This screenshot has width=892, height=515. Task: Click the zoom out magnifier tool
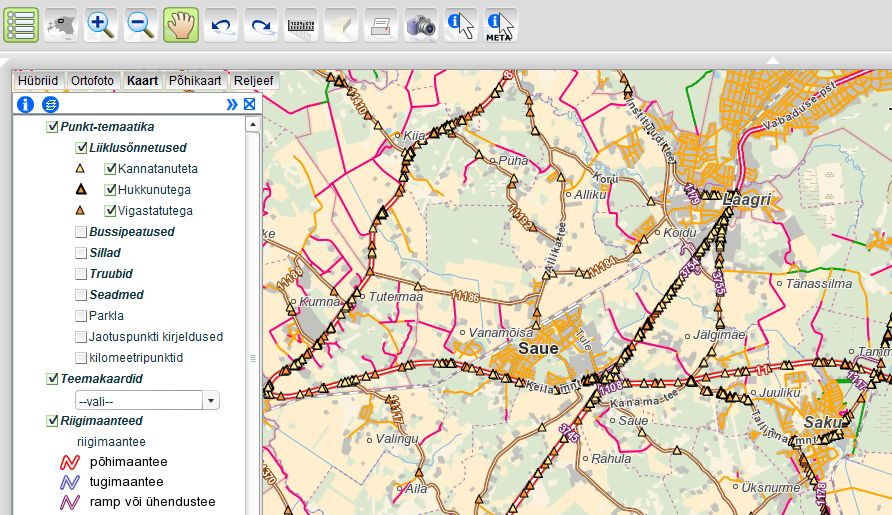[141, 25]
